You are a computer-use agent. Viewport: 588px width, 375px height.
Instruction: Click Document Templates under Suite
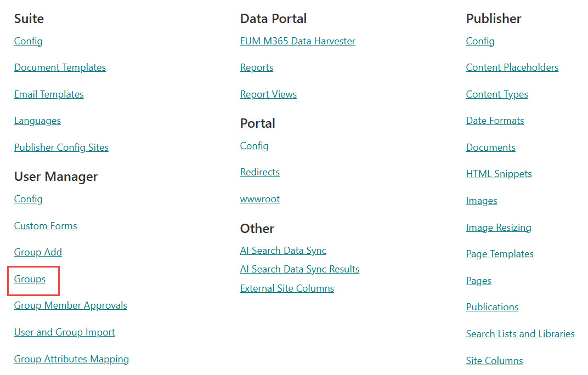click(x=60, y=67)
